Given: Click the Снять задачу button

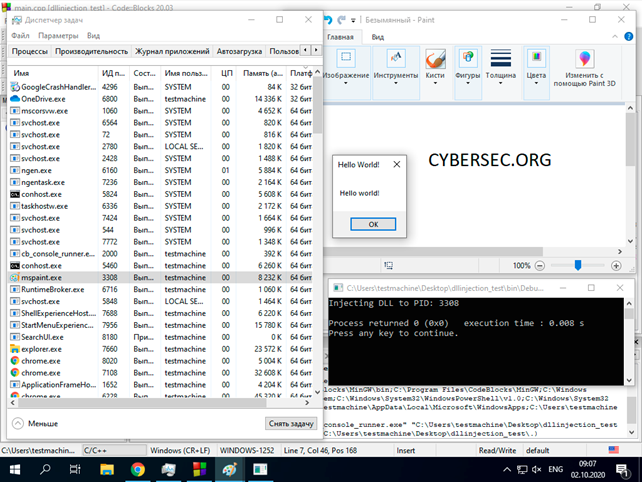Looking at the screenshot, I should point(291,423).
